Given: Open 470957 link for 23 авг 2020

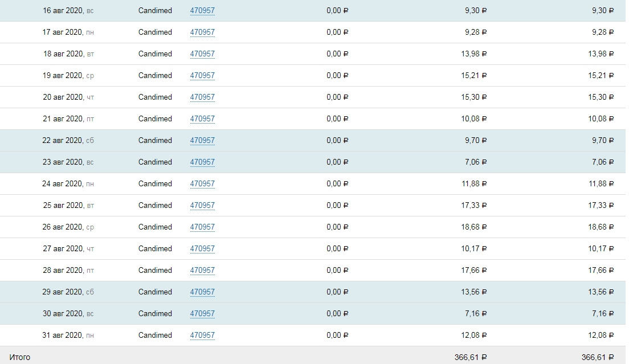Looking at the screenshot, I should point(202,162).
